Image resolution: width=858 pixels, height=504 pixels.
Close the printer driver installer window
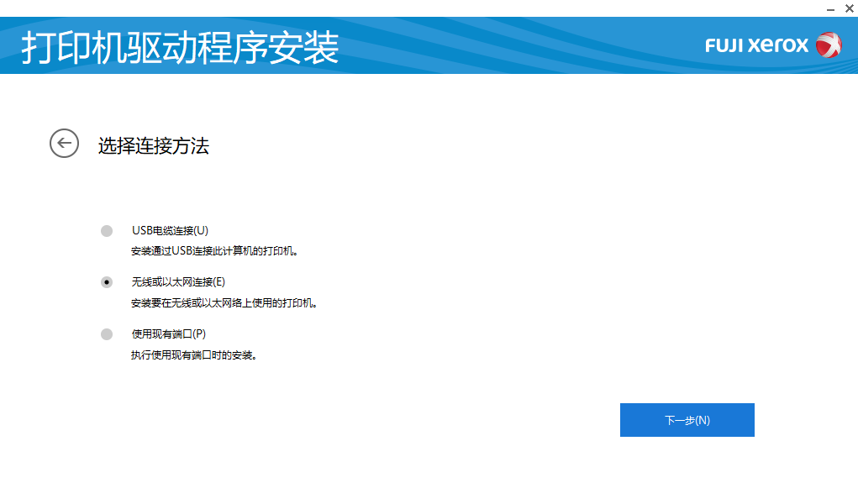[849, 8]
